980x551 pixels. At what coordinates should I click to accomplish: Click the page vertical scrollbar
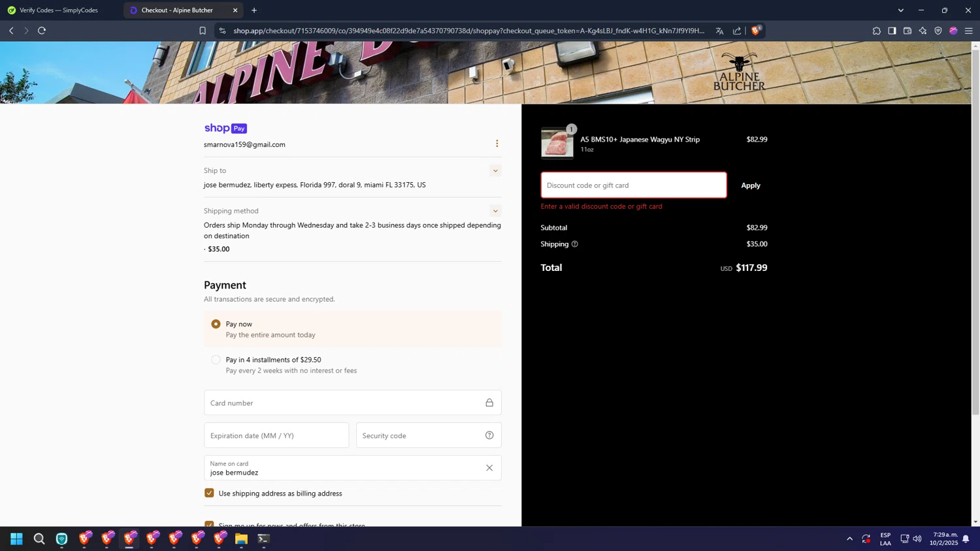[x=975, y=232]
